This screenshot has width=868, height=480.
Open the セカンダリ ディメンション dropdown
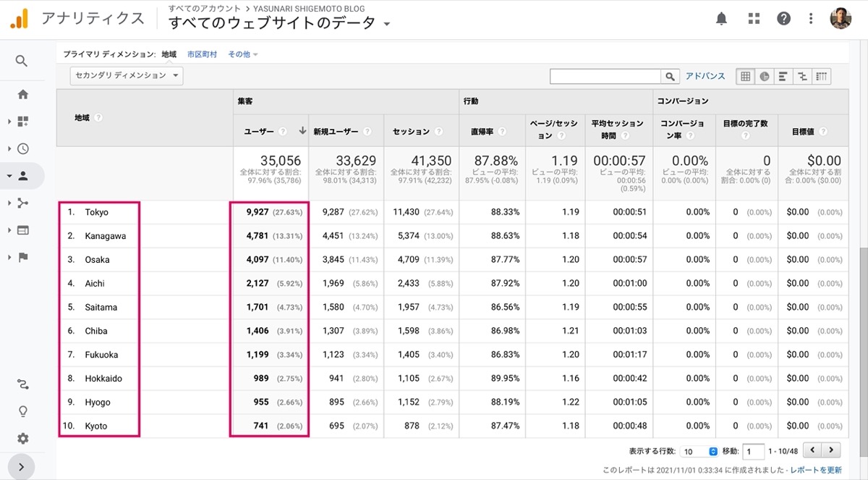pyautogui.click(x=127, y=75)
